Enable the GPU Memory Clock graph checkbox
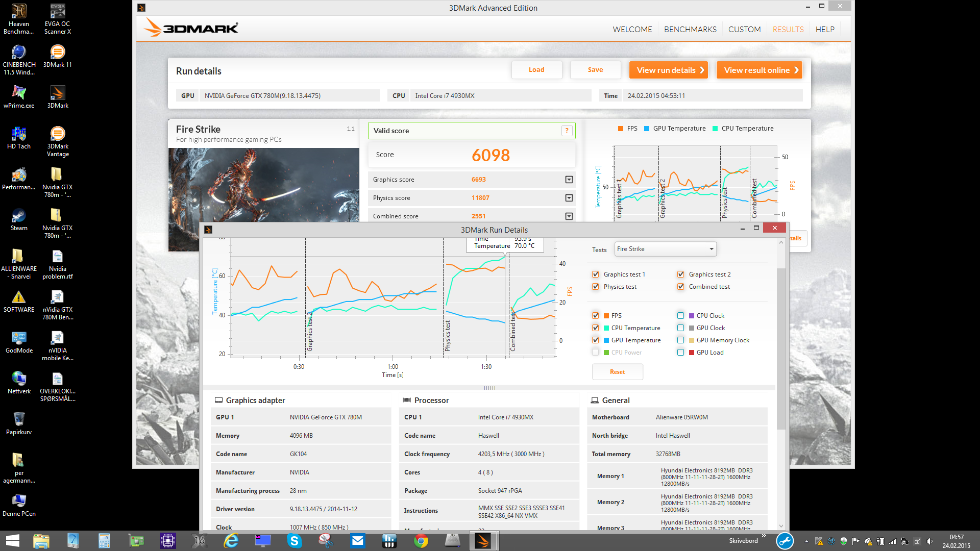This screenshot has width=980, height=551. [x=680, y=340]
